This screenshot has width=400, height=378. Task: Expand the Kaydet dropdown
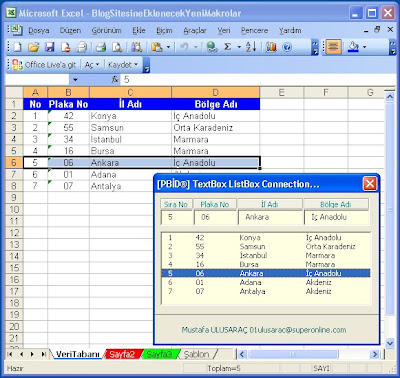pyautogui.click(x=123, y=65)
